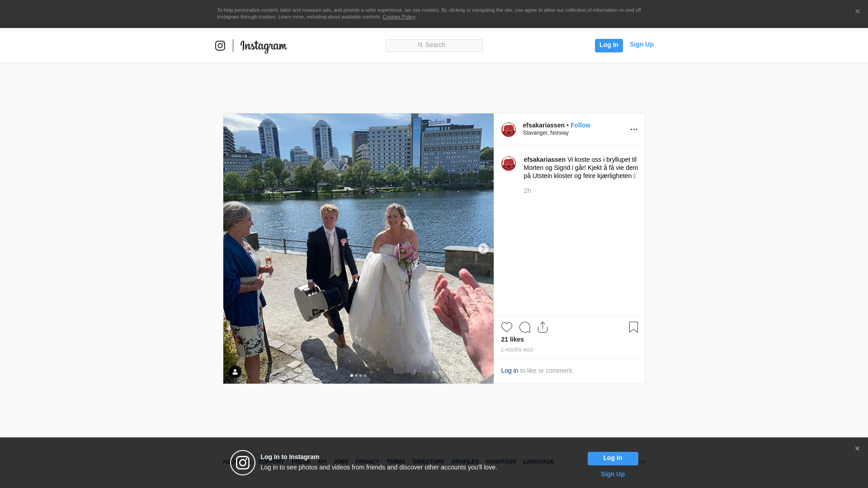The image size is (868, 488).
Task: Open the post options three-dot menu
Action: [x=634, y=130]
